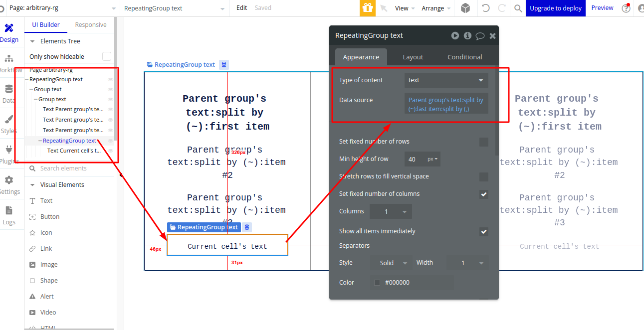Uncheck Set fixed number of columns
Viewport: 644px width, 330px height.
[484, 194]
